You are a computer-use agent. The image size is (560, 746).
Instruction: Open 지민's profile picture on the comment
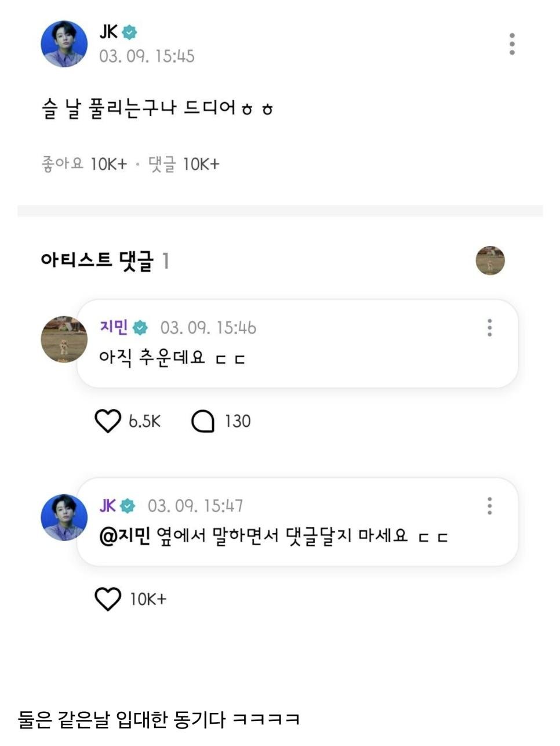pyautogui.click(x=64, y=340)
